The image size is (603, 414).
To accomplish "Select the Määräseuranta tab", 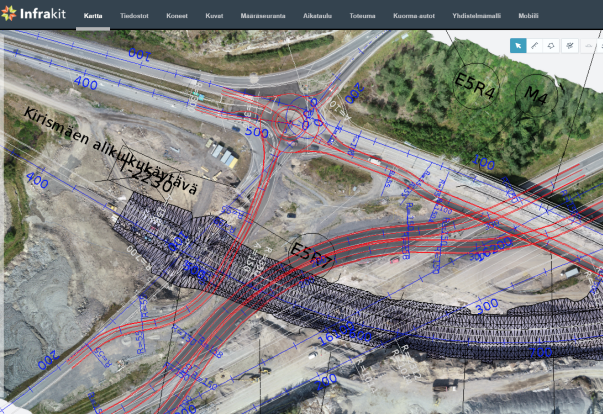I will (263, 17).
